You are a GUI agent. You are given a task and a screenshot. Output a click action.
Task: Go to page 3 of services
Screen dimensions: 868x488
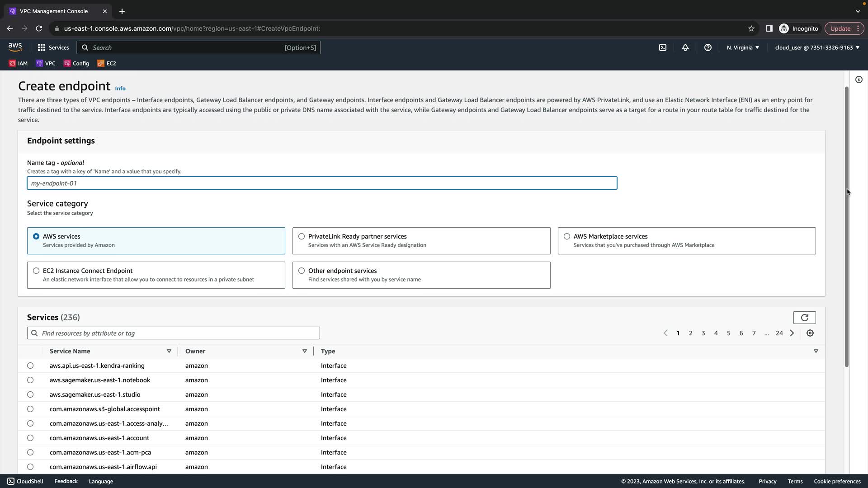pos(703,333)
